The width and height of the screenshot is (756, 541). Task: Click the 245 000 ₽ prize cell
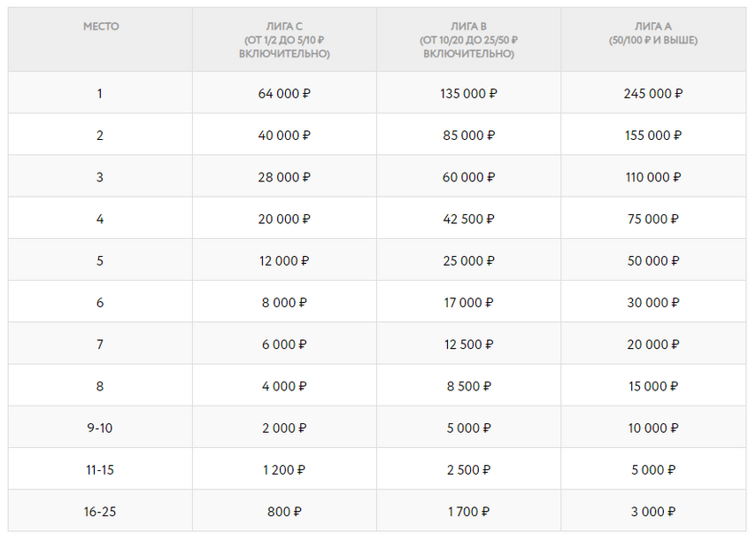coord(653,93)
